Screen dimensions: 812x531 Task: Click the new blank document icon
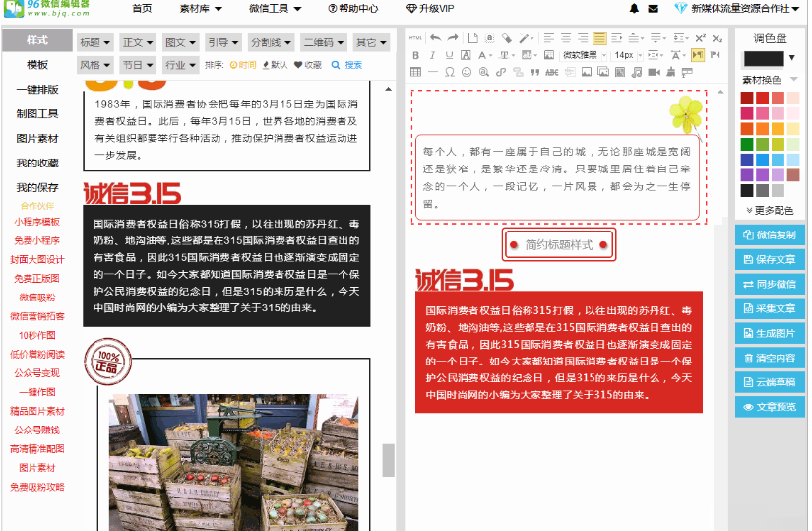(x=472, y=38)
